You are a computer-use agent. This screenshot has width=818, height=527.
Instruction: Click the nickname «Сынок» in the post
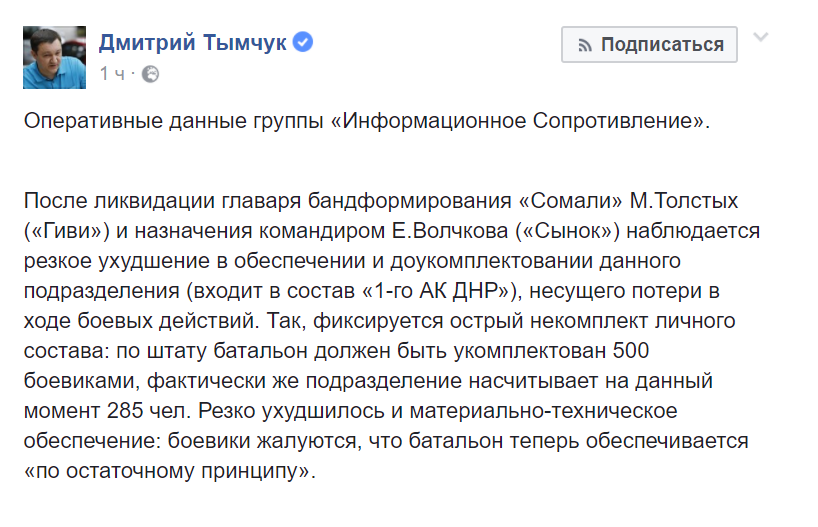tap(567, 231)
